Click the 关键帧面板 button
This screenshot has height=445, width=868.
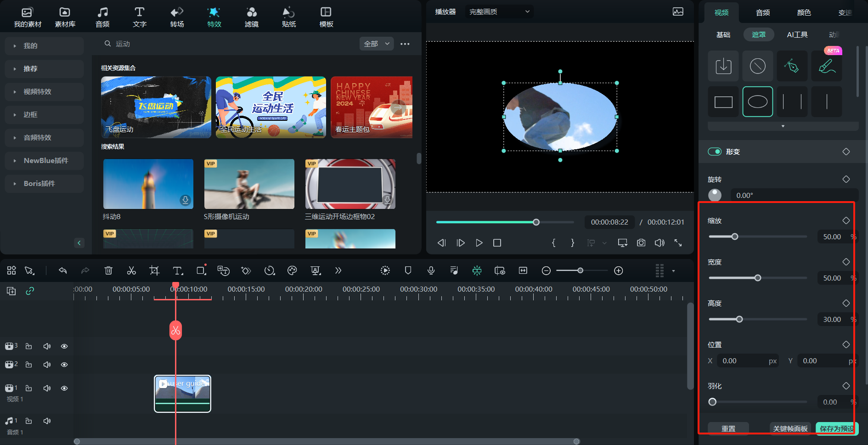click(x=790, y=428)
